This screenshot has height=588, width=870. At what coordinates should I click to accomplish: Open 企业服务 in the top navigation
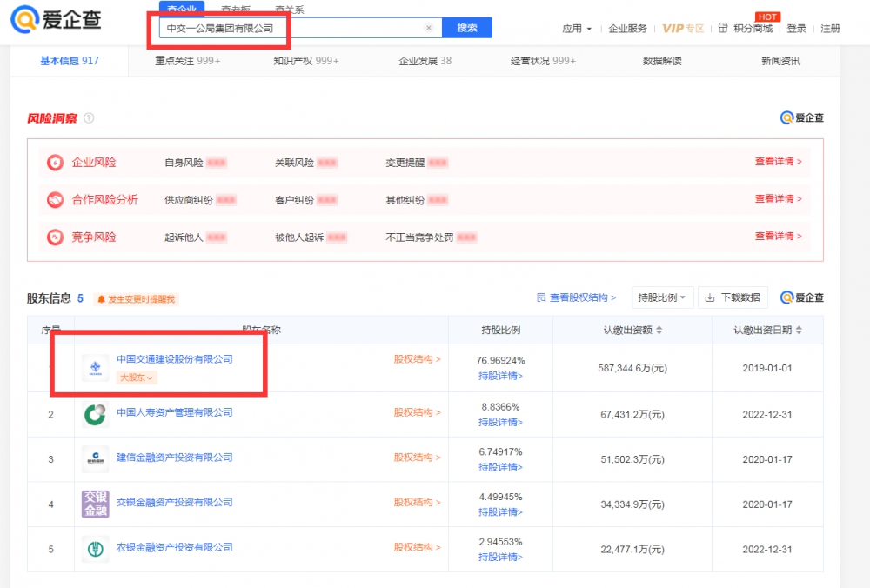(627, 29)
